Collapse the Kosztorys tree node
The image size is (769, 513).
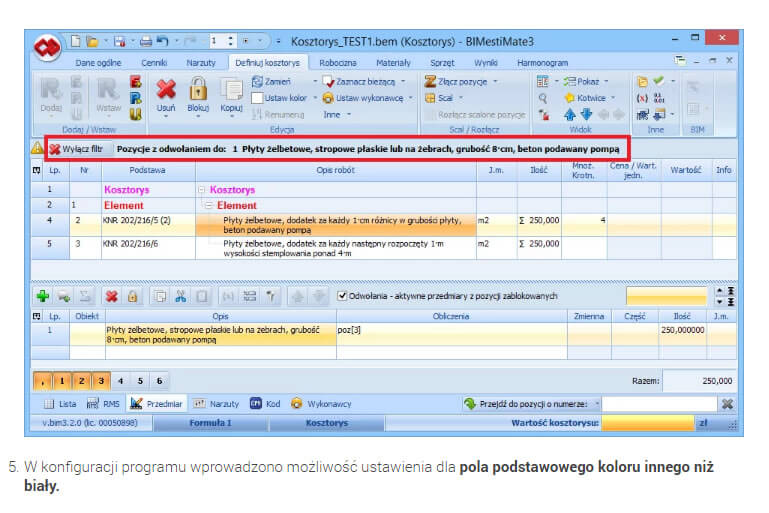tap(201, 190)
